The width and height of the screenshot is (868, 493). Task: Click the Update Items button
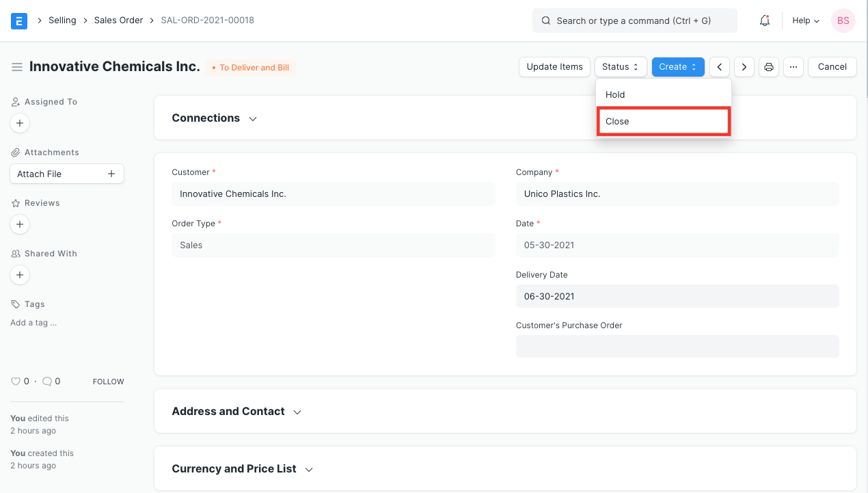[x=554, y=66]
